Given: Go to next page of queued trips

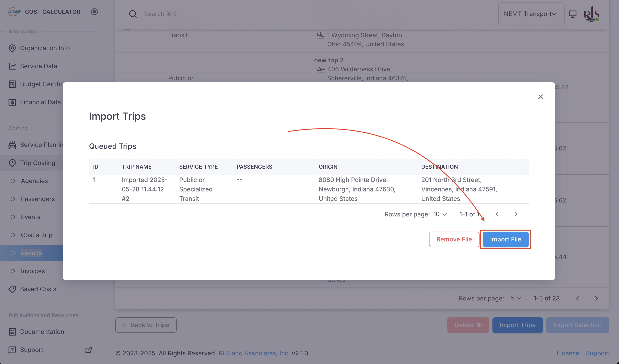Looking at the screenshot, I should [x=516, y=214].
